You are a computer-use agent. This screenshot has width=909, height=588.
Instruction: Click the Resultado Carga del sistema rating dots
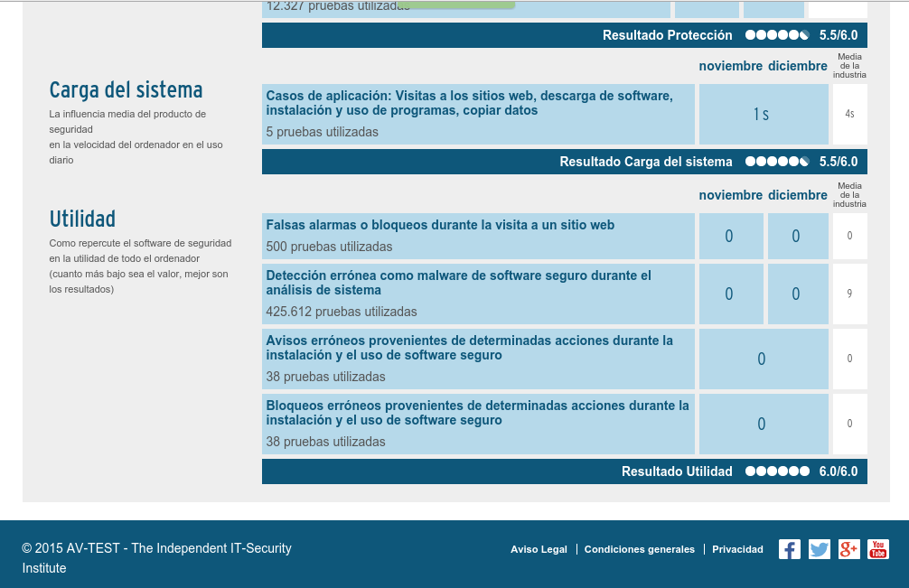[777, 162]
